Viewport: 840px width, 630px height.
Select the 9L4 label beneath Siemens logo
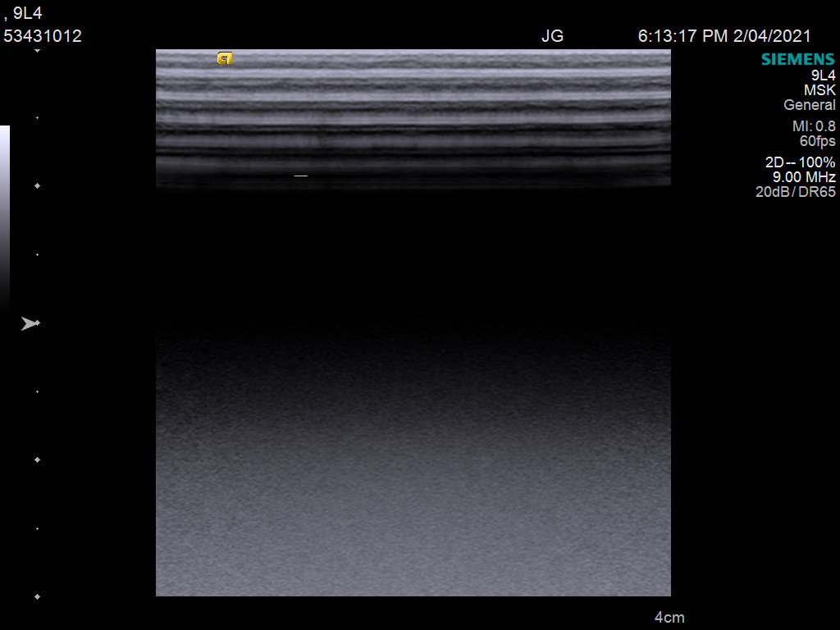(x=823, y=75)
